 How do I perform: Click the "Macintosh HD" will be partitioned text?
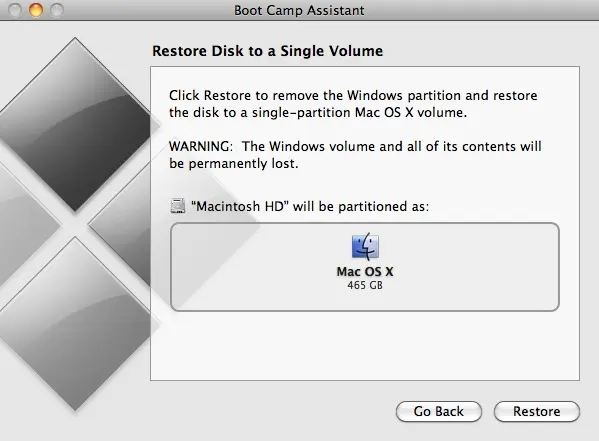coord(310,206)
